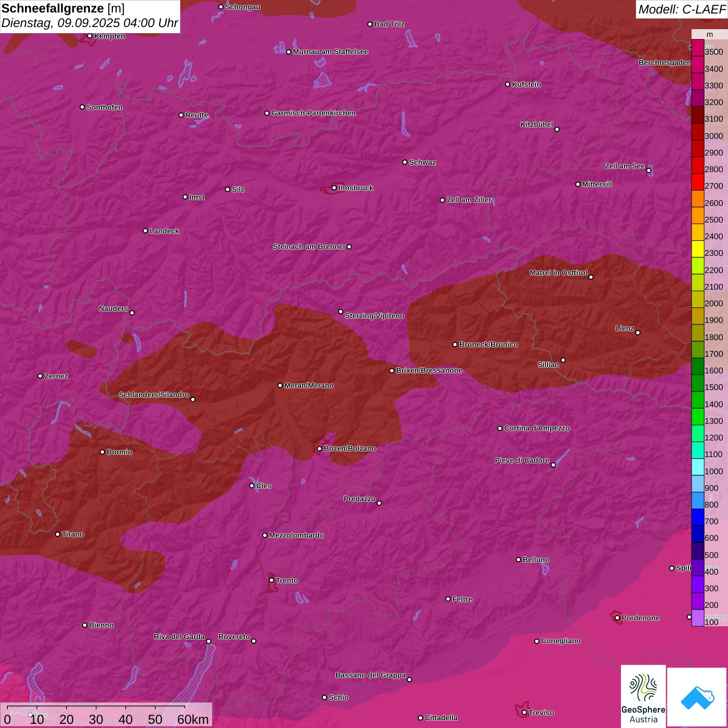The width and height of the screenshot is (728, 728).
Task: Click the Conegliano town label
Action: [561, 641]
